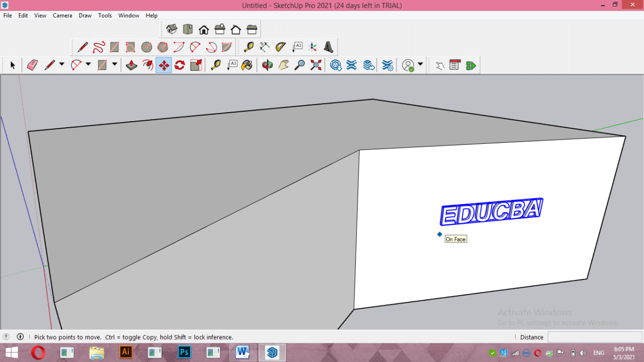The width and height of the screenshot is (644, 362).
Task: Open the Draw menu
Action: click(85, 16)
